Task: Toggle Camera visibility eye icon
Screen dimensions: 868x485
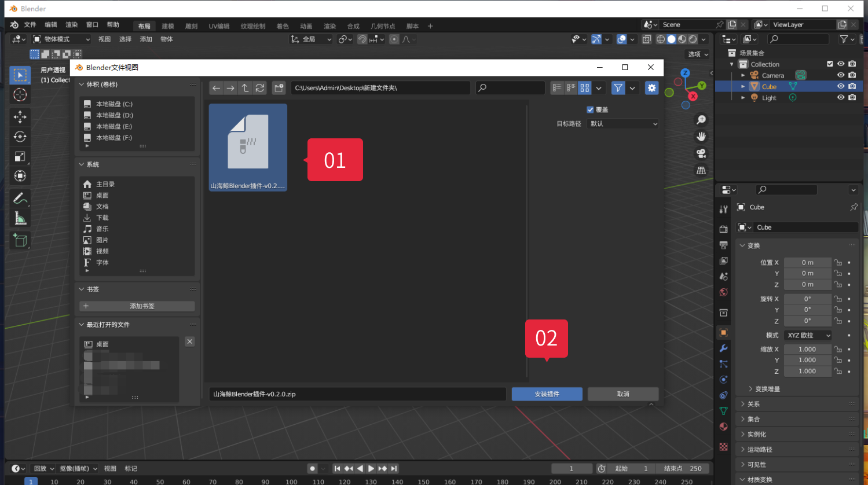Action: [x=841, y=75]
